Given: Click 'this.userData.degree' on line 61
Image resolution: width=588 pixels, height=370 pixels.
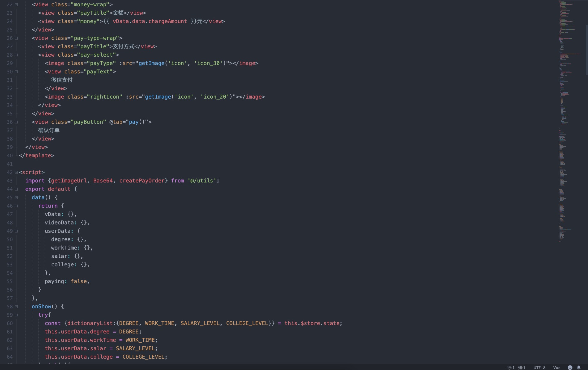Looking at the screenshot, I should point(77,332).
